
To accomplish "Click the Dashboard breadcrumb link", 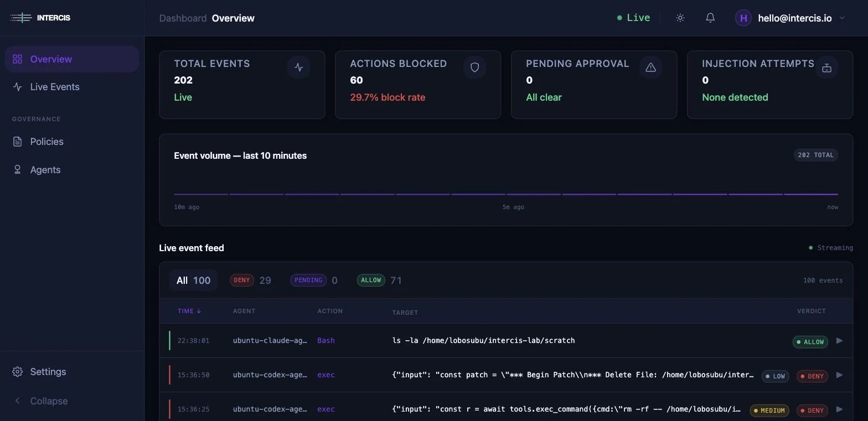I will pyautogui.click(x=183, y=18).
